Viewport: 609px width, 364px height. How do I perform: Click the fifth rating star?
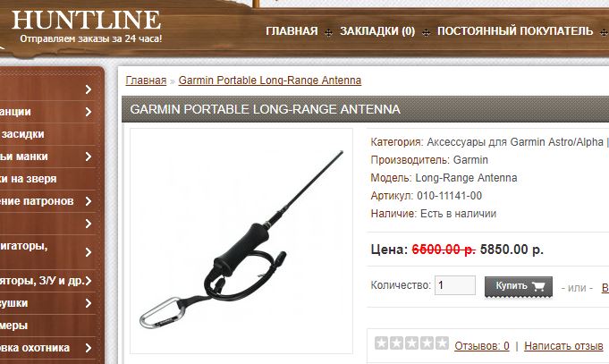442,343
